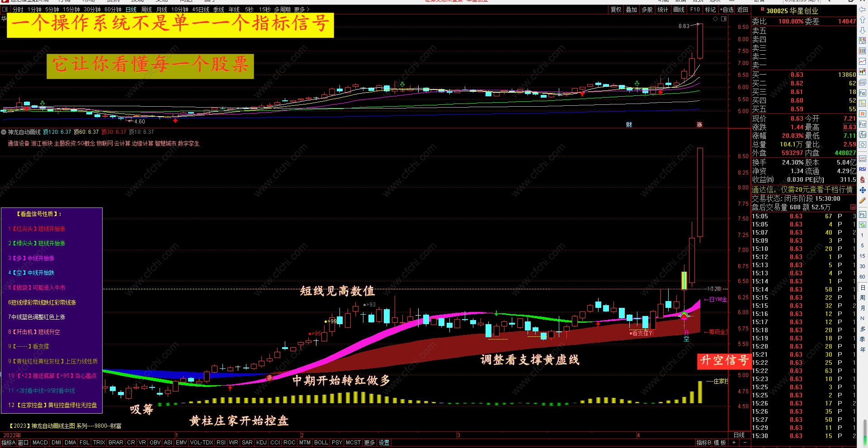Click the red dollar-sign icon in sidebar

pos(862,179)
